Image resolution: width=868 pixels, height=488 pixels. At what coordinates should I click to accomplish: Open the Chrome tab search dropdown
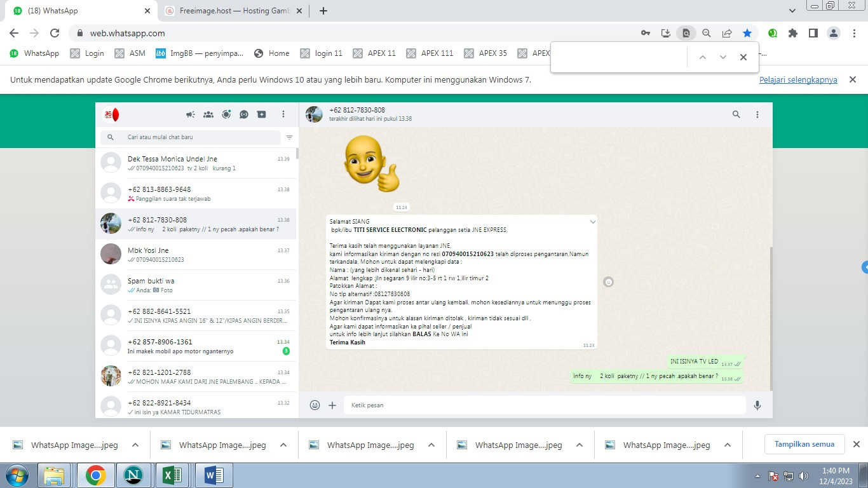(x=792, y=11)
